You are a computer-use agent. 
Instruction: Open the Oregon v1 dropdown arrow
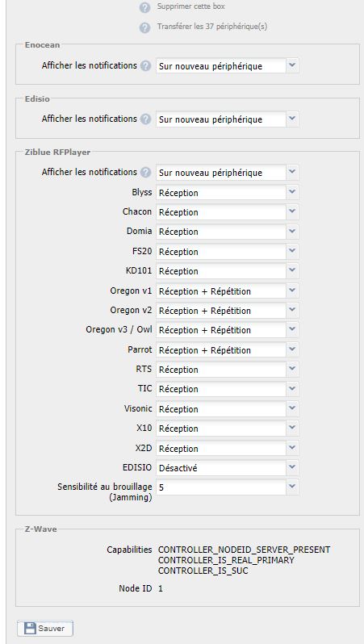pyautogui.click(x=292, y=291)
